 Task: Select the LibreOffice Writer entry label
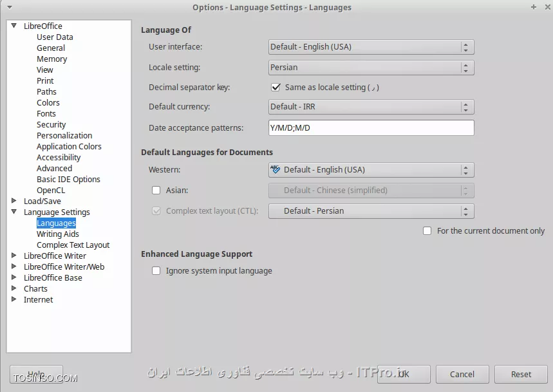pos(55,256)
